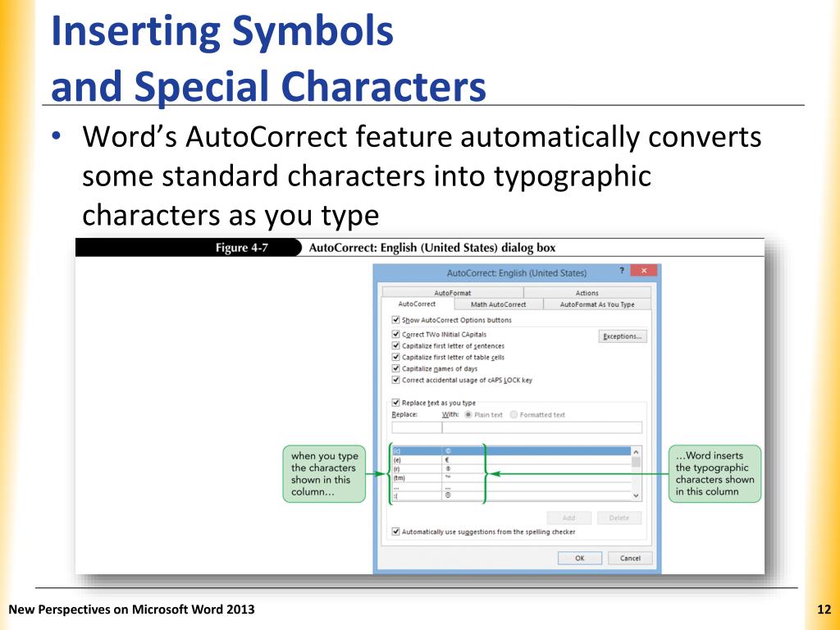The height and width of the screenshot is (630, 840).
Task: Open the AutoFormat As You Type tab
Action: (x=597, y=304)
